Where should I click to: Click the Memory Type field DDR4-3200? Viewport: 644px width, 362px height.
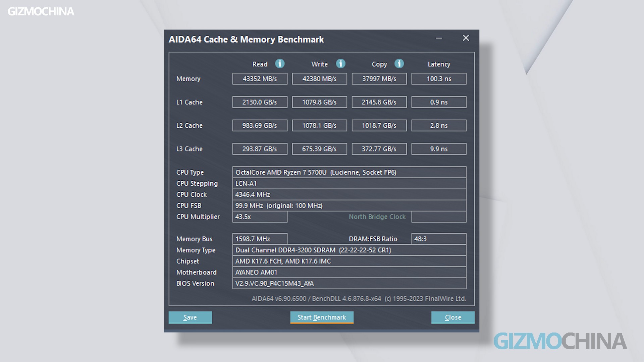point(349,250)
